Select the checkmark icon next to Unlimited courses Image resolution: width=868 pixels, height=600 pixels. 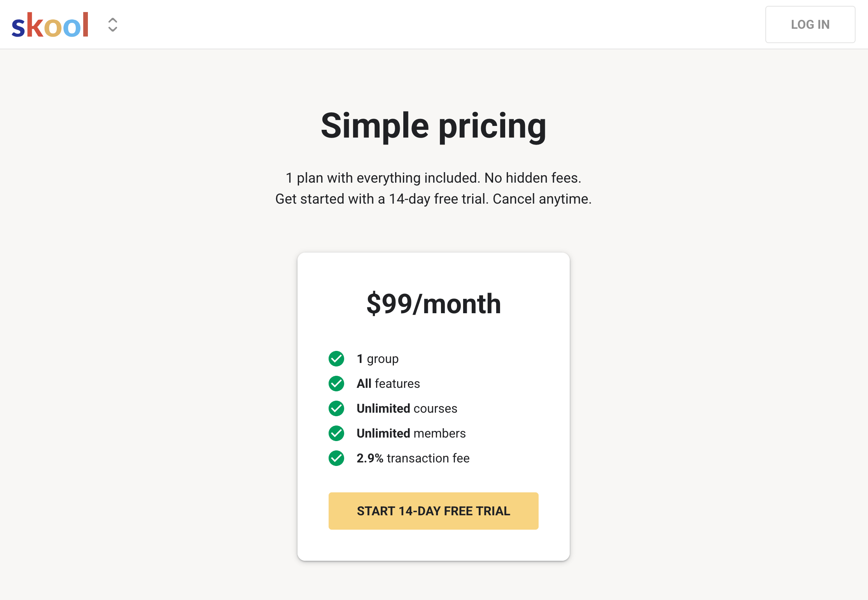coord(336,408)
